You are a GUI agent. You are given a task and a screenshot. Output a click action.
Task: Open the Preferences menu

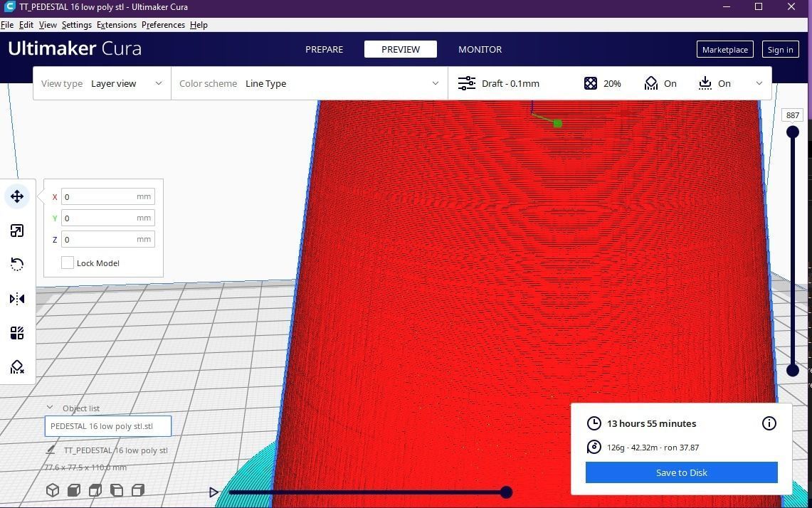tap(163, 25)
